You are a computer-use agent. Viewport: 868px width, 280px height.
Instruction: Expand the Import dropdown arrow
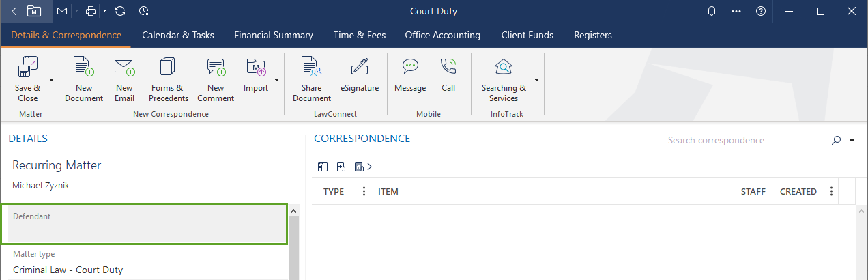[x=277, y=80]
